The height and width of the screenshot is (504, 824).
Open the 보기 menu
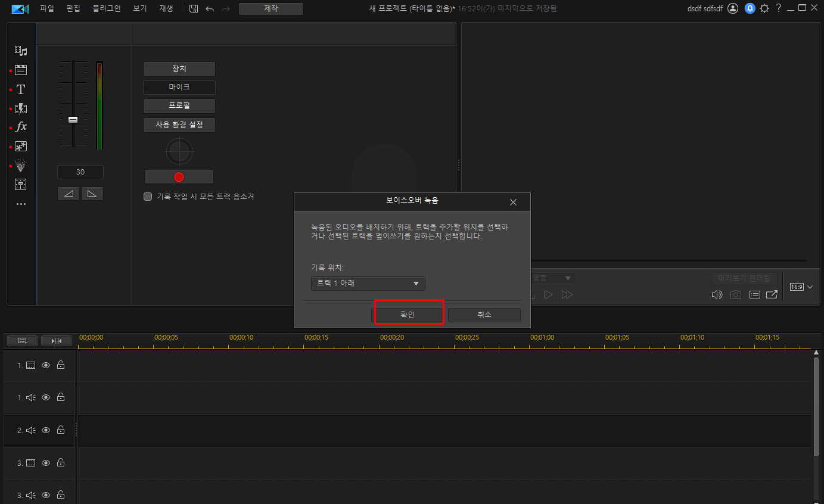coord(140,9)
